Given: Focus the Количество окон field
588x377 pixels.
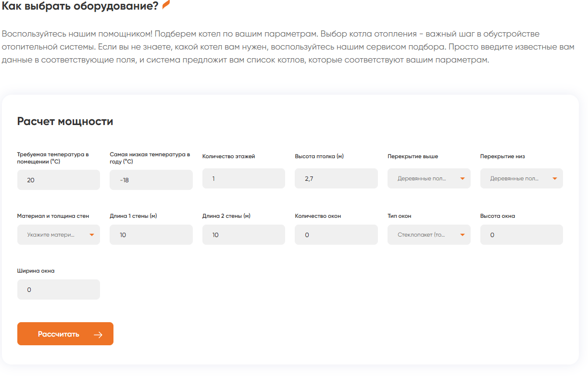Looking at the screenshot, I should pos(336,235).
